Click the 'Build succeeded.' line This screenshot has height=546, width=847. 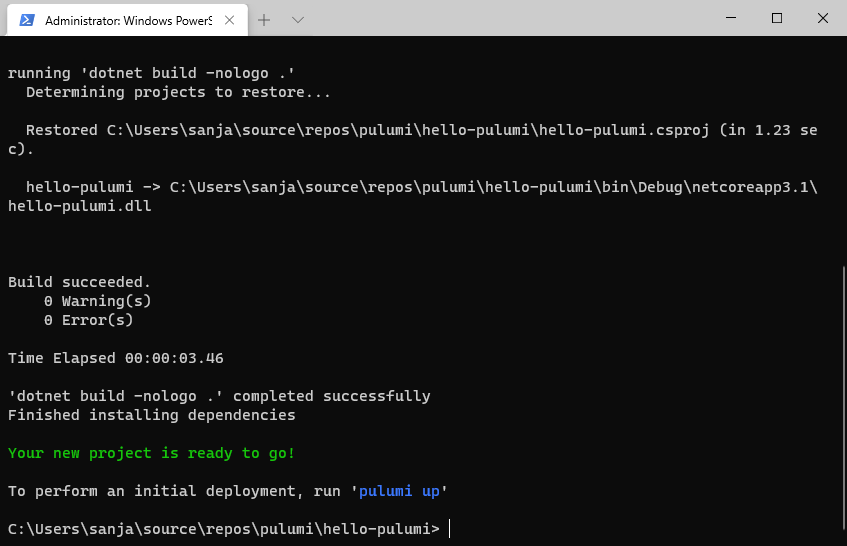79,282
